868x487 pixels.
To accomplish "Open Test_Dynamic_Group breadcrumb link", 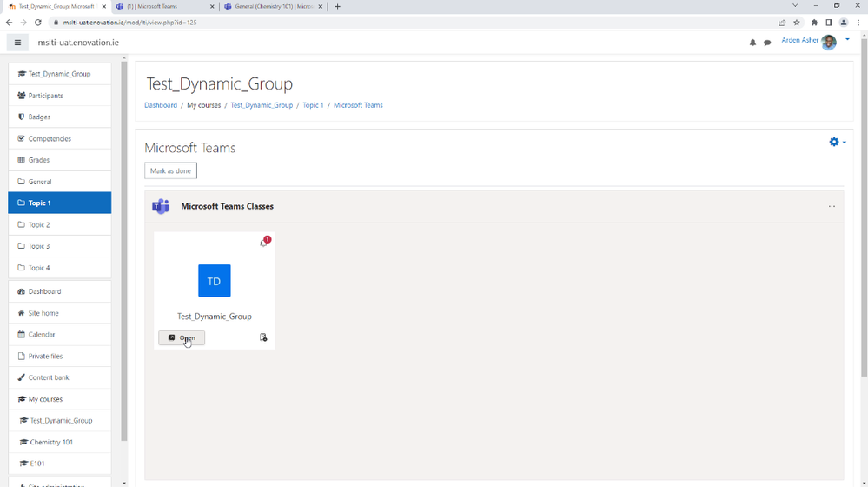I will [262, 105].
